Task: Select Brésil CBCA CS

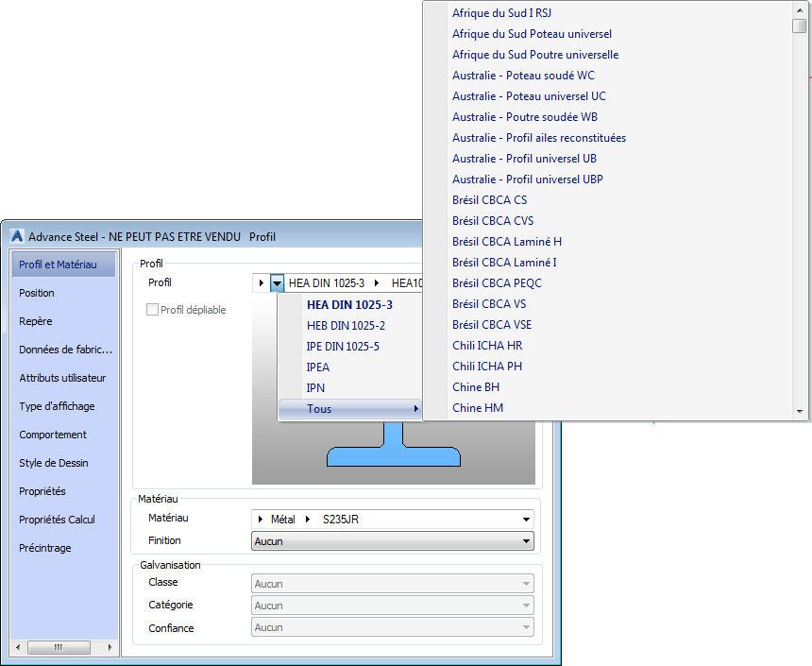Action: 490,199
